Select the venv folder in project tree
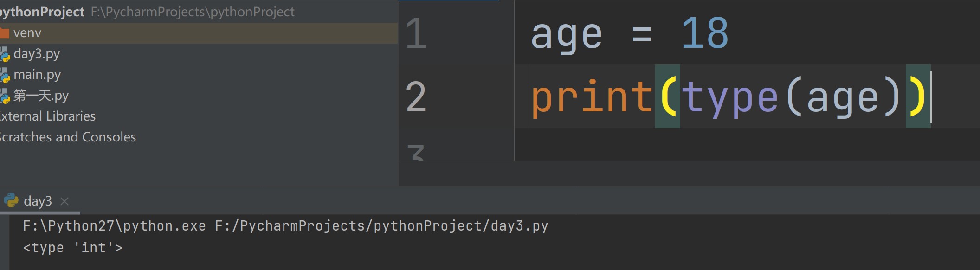This screenshot has width=980, height=270. (x=27, y=33)
